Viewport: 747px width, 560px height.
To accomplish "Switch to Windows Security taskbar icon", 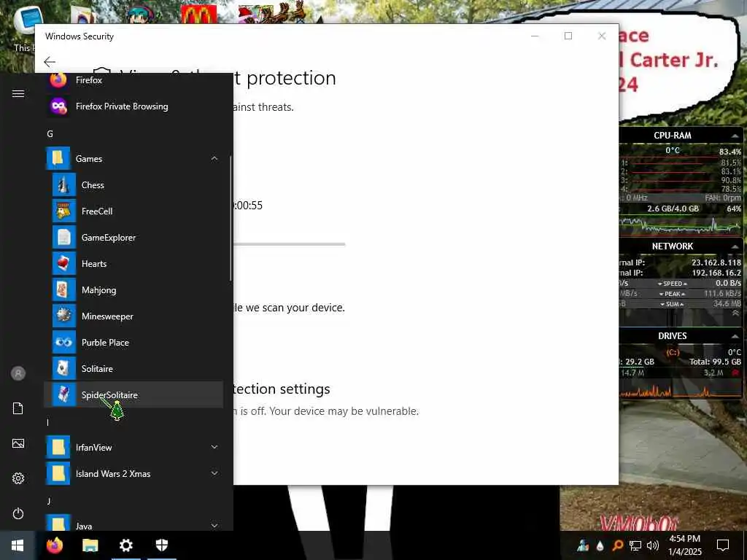I will pos(162,545).
